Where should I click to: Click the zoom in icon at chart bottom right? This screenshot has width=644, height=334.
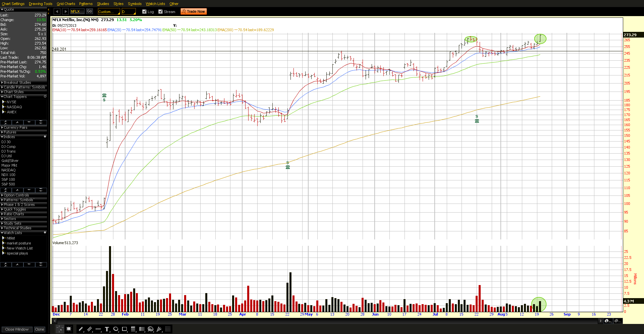click(x=608, y=321)
